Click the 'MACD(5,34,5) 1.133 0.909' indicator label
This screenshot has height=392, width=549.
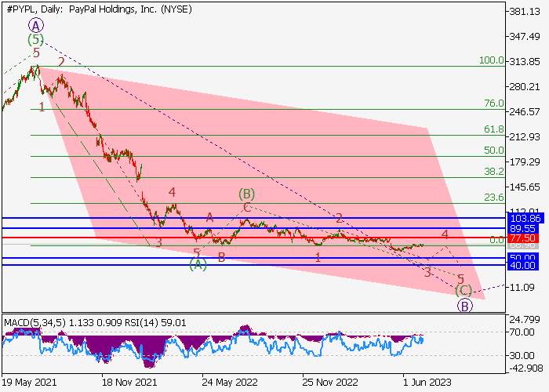[63, 322]
